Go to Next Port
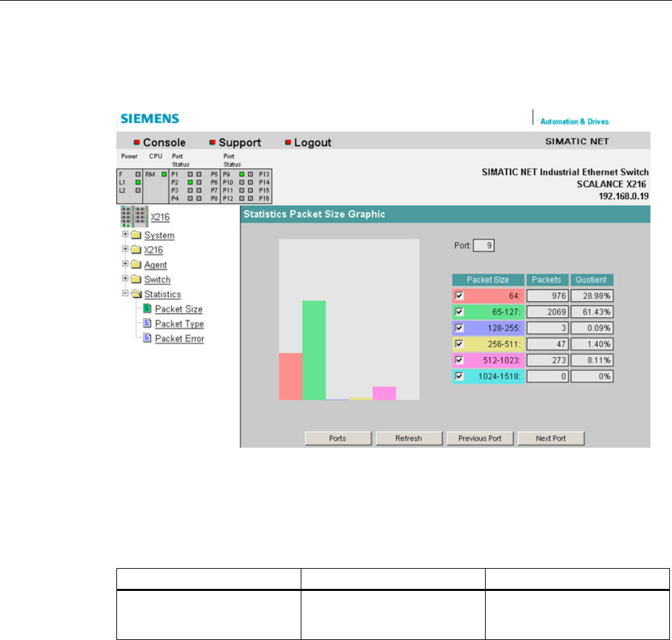 coord(551,438)
